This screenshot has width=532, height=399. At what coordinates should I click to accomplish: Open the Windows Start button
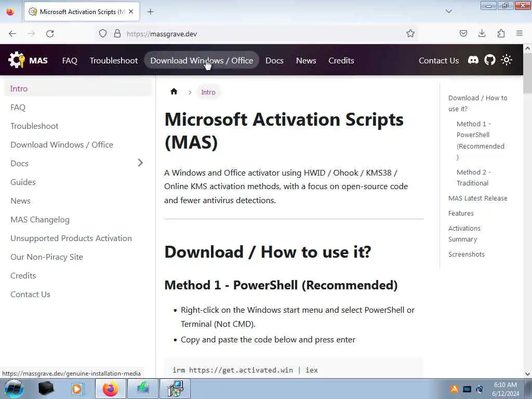click(14, 389)
